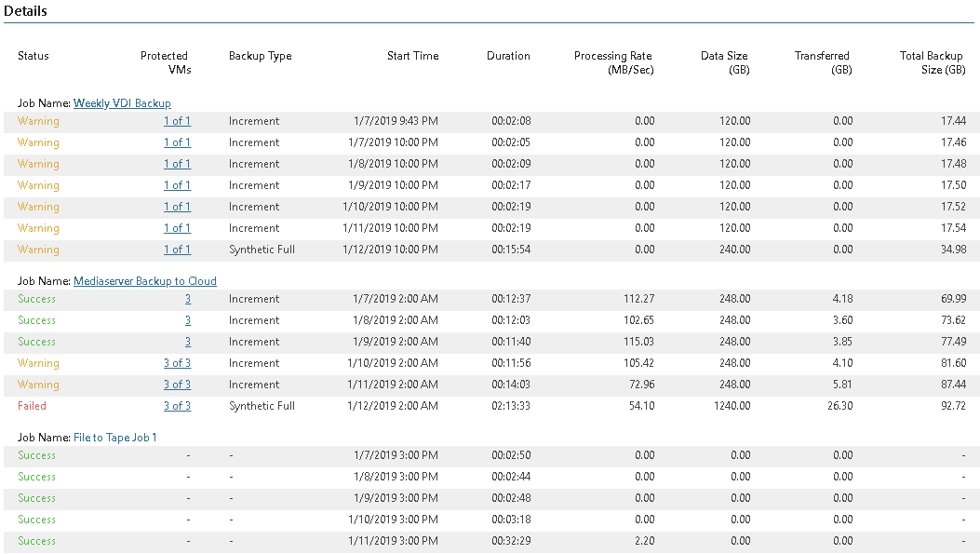
Task: Click '3 of 3' in the Failed row
Action: coord(177,406)
